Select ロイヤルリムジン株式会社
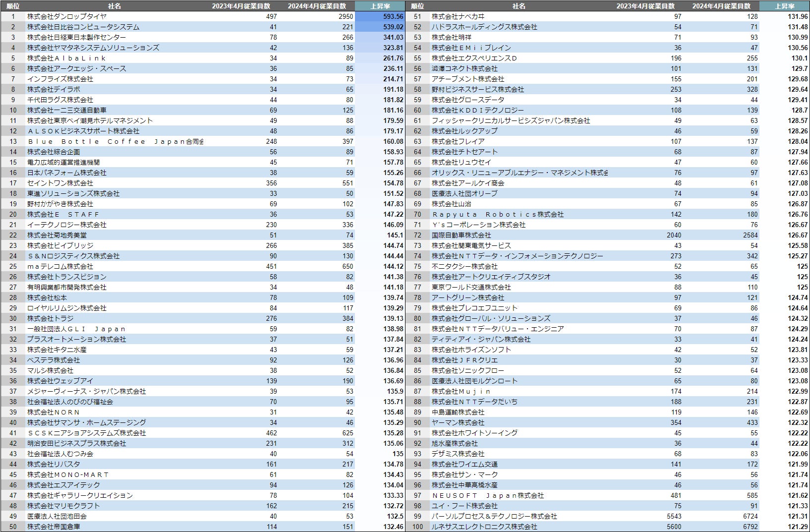Viewport: 810px width, 532px height. click(x=67, y=308)
